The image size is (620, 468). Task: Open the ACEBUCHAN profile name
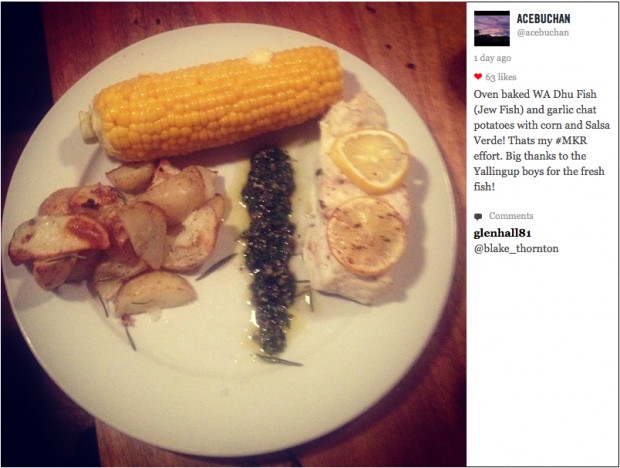tap(543, 19)
